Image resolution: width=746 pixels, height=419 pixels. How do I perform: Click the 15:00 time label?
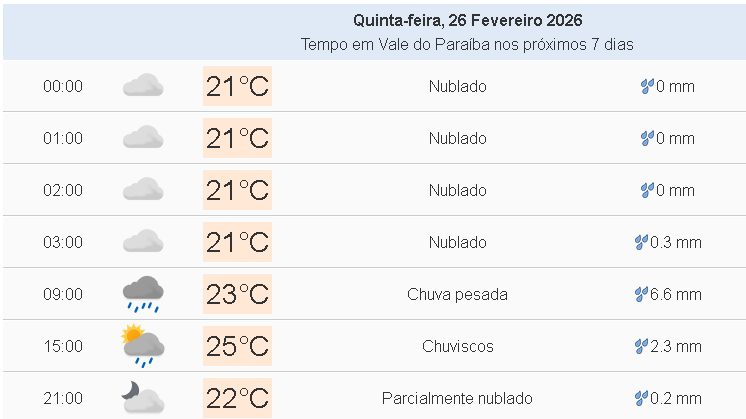[x=63, y=346]
